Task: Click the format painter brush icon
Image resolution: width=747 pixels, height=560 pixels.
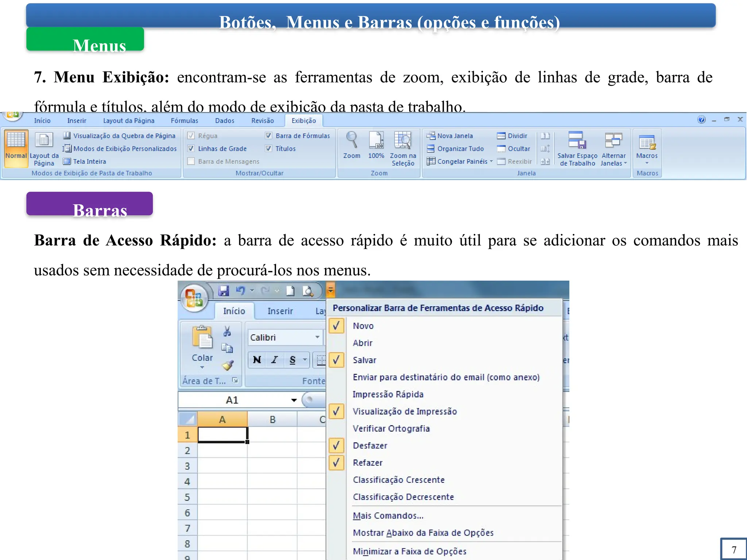Action: pos(228,365)
